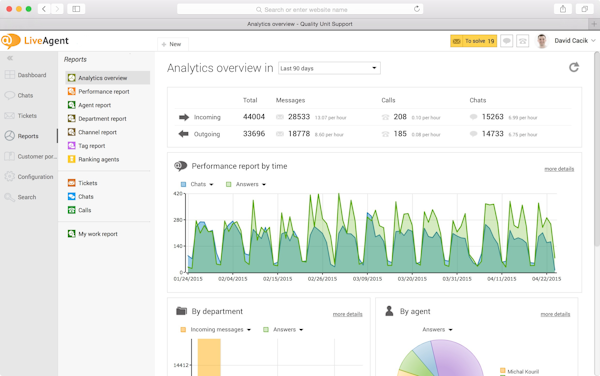
Task: Open the Last 90 days period dropdown
Action: [329, 68]
